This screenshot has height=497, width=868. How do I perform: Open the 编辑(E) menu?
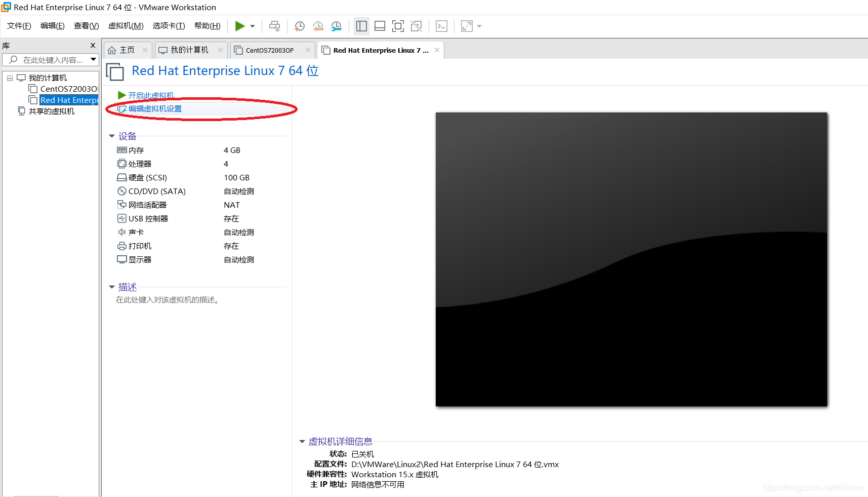click(x=53, y=26)
